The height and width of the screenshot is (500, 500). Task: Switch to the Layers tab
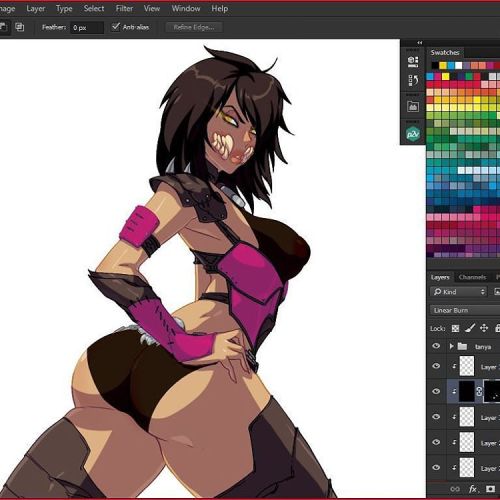coord(440,277)
